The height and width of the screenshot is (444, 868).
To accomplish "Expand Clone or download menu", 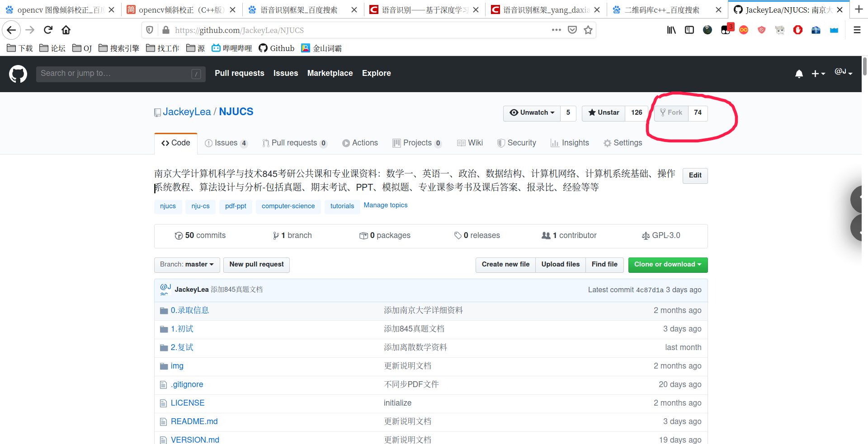I will 668,265.
